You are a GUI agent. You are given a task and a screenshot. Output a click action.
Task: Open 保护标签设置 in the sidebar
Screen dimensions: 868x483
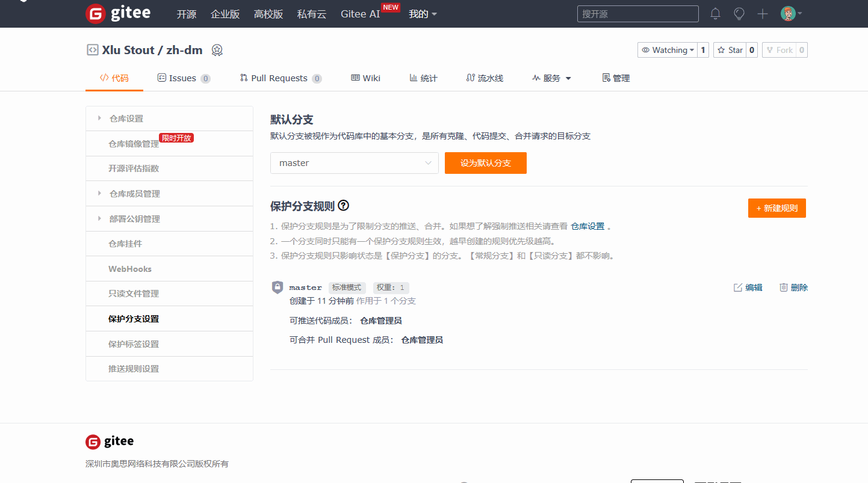(169, 344)
